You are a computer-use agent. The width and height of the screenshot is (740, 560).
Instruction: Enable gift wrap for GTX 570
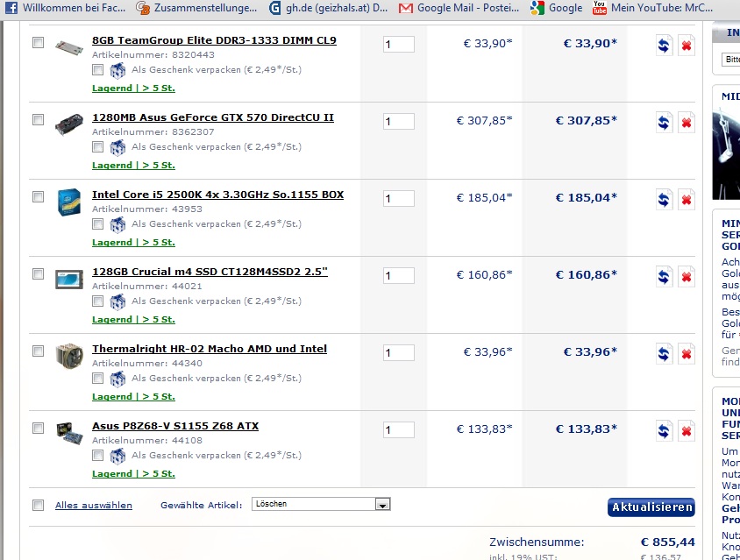click(97, 146)
